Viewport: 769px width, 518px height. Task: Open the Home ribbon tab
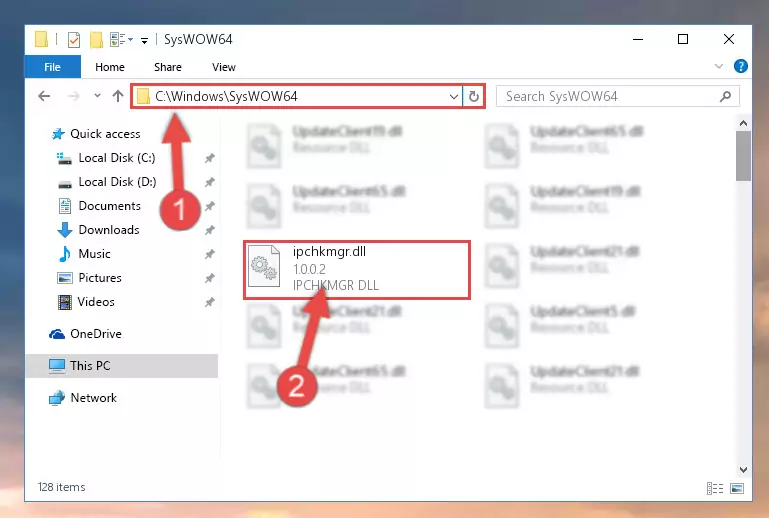tap(110, 67)
